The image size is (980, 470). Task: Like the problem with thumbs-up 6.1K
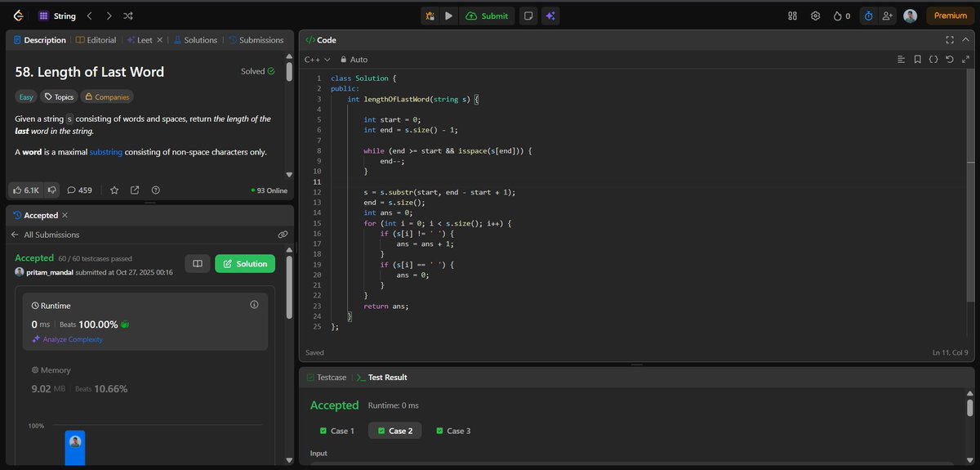click(26, 190)
